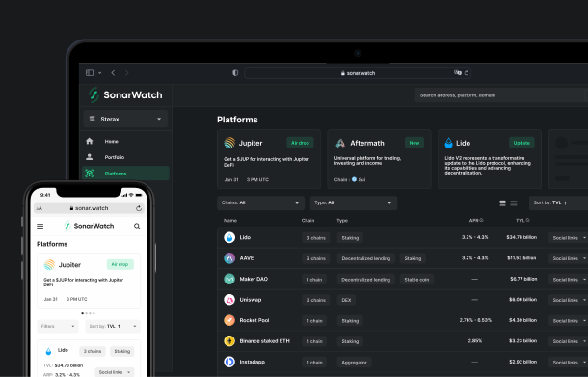Click the Air drop badge on laptop Jupiter card
The width and height of the screenshot is (588, 377).
tap(300, 143)
